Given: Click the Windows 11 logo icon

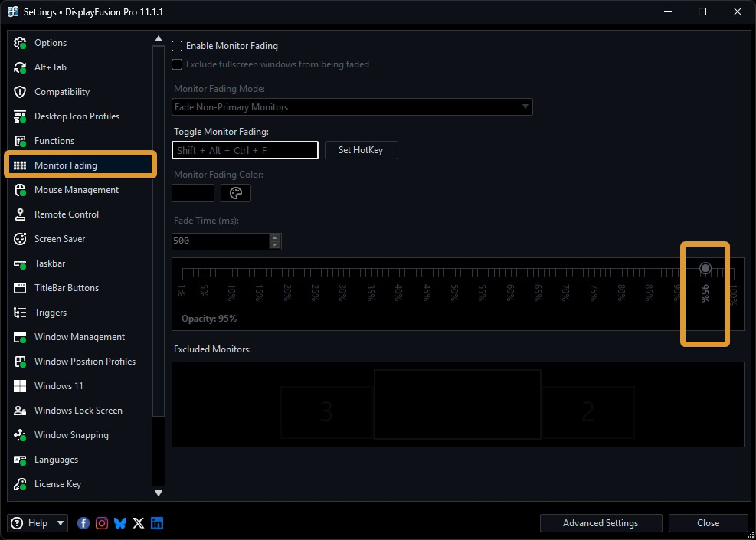Looking at the screenshot, I should (x=20, y=386).
